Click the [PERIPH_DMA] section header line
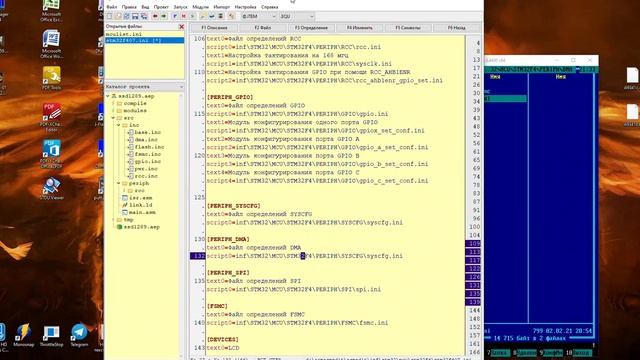The width and height of the screenshot is (640, 360). point(228,239)
